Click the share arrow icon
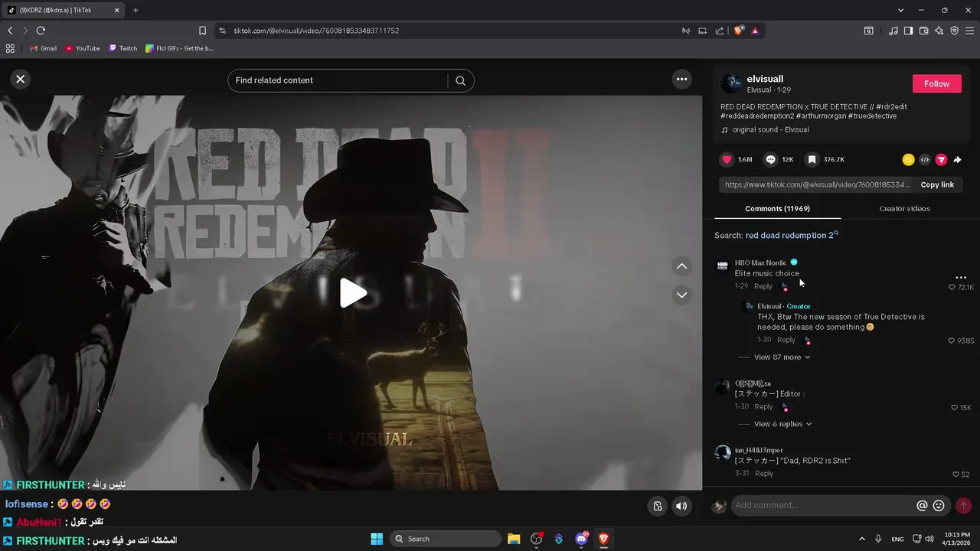Image resolution: width=980 pixels, height=551 pixels. click(x=957, y=160)
